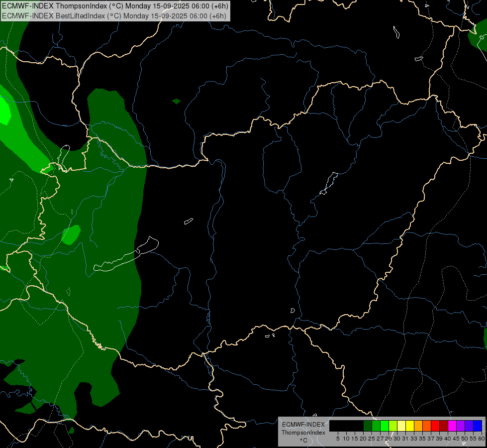Select the violet 50-55 legend swatch
Screen dimensions: 487x448
(469, 426)
